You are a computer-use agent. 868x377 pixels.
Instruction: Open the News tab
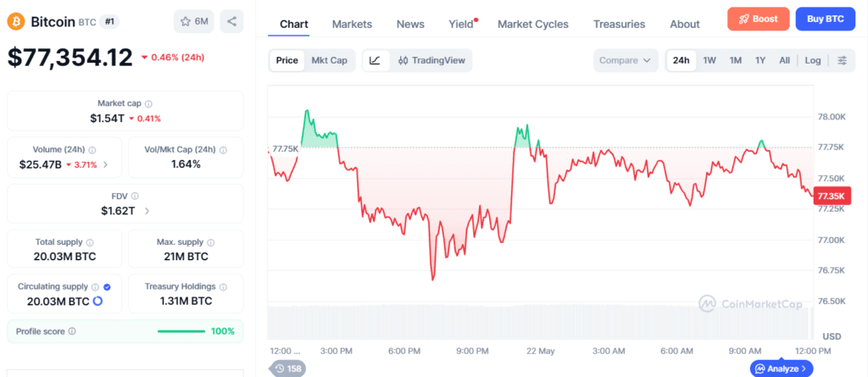(x=411, y=24)
